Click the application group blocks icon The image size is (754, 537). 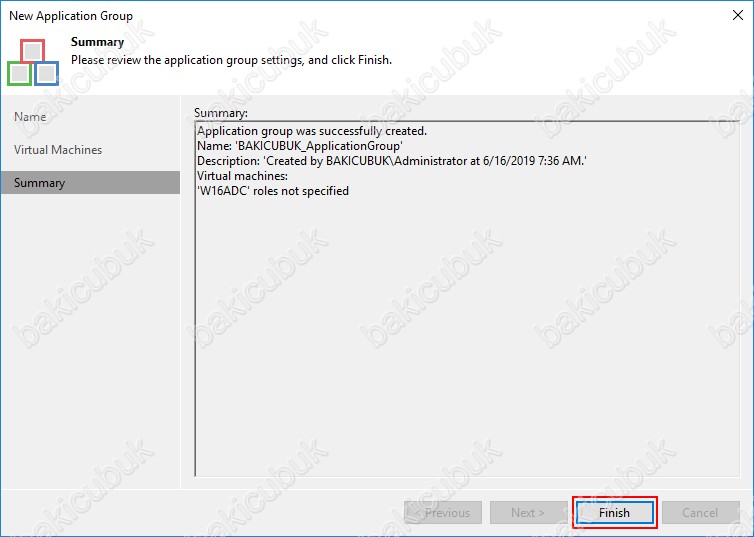pyautogui.click(x=33, y=62)
